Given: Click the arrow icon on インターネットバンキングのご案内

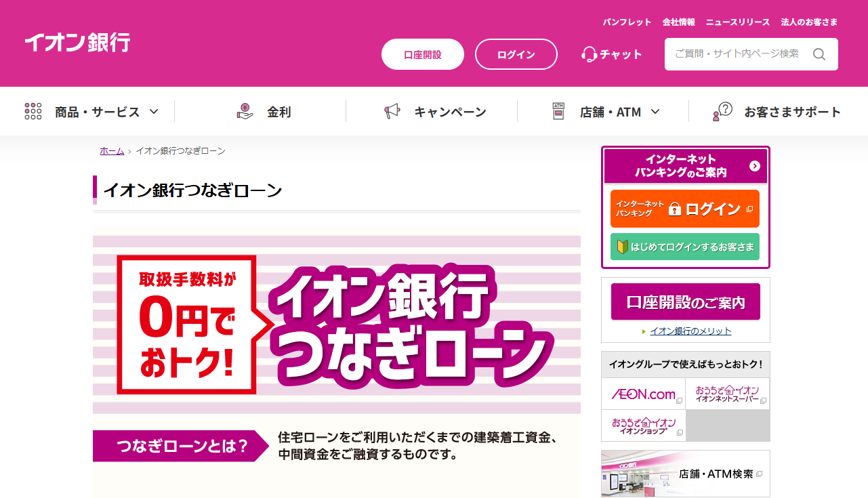Looking at the screenshot, I should (x=755, y=166).
